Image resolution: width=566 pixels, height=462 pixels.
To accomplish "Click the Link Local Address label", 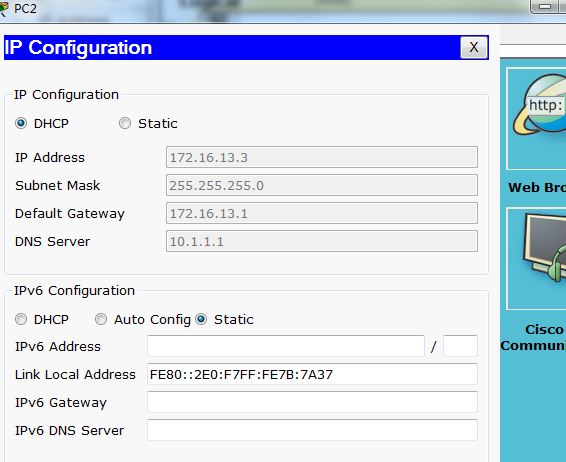I will [75, 375].
